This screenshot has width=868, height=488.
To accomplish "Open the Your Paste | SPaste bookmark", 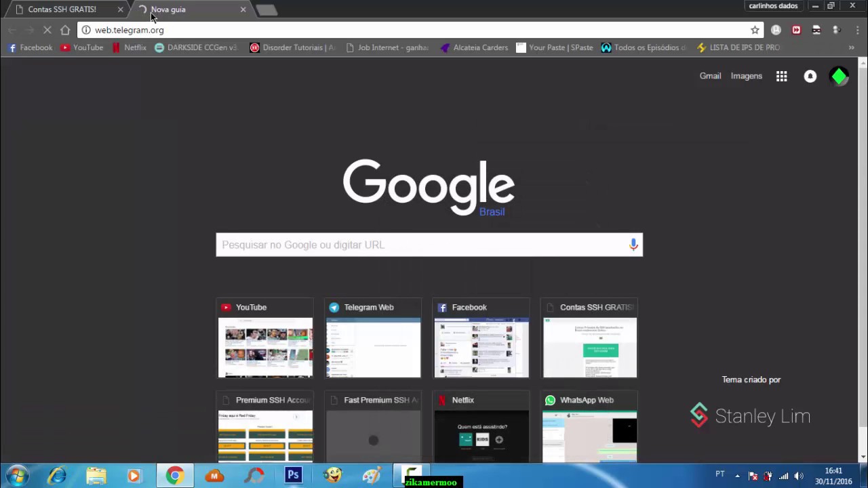I will click(x=555, y=47).
